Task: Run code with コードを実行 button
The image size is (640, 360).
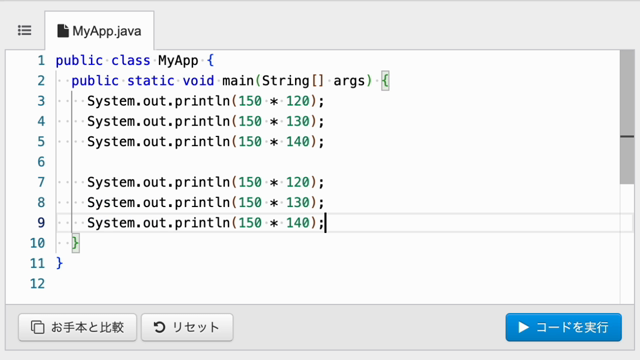Action: point(564,327)
